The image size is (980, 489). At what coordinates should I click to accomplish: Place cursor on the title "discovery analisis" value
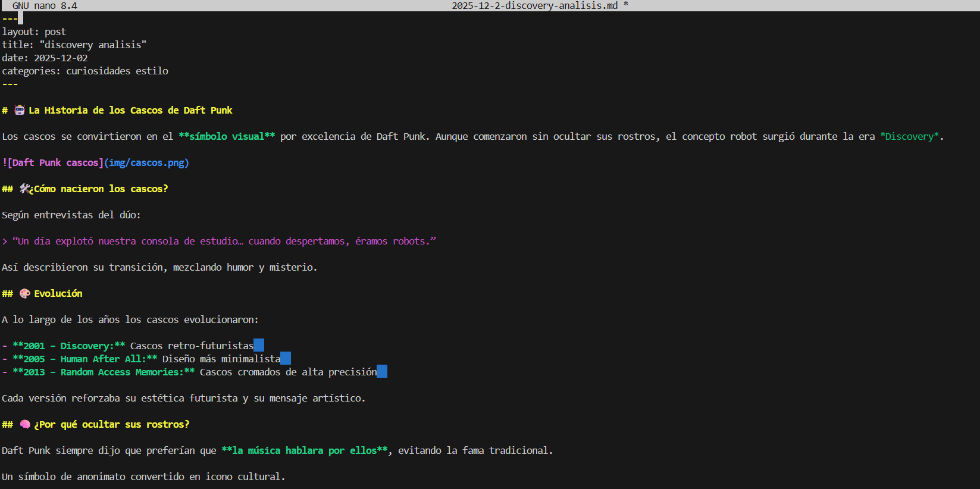(93, 45)
